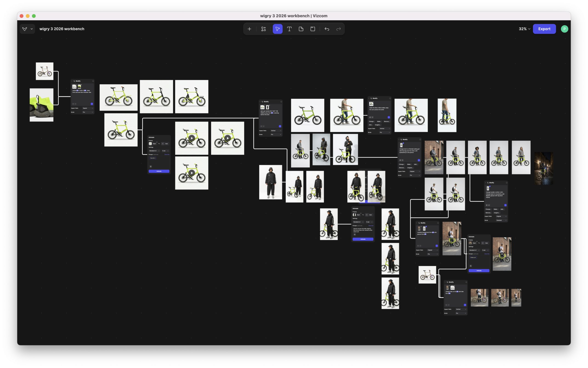588x368 pixels.
Task: Activate the Select pointer tool
Action: [277, 29]
